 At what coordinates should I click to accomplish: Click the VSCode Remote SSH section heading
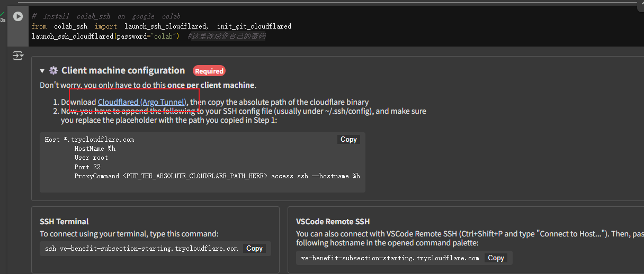333,222
